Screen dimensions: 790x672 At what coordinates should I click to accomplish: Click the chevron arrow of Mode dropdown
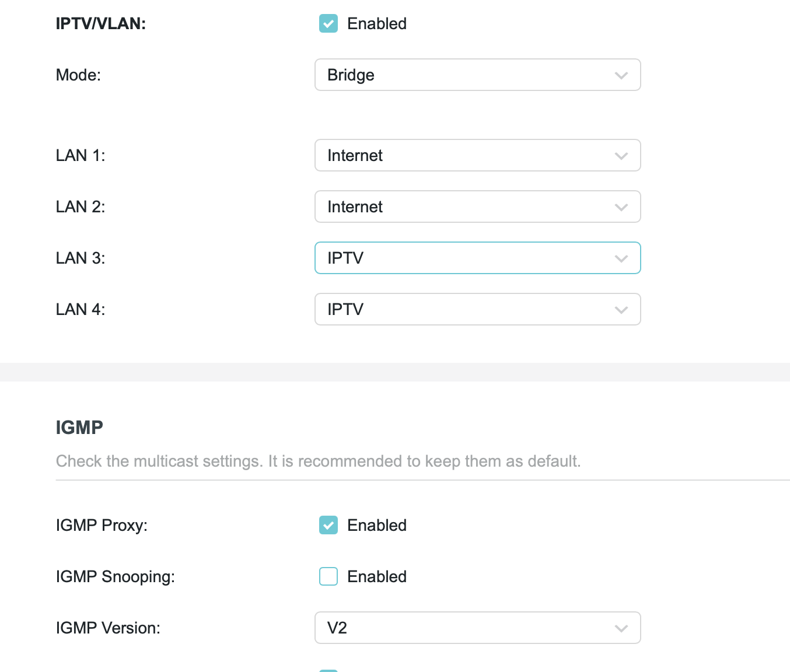(x=621, y=75)
